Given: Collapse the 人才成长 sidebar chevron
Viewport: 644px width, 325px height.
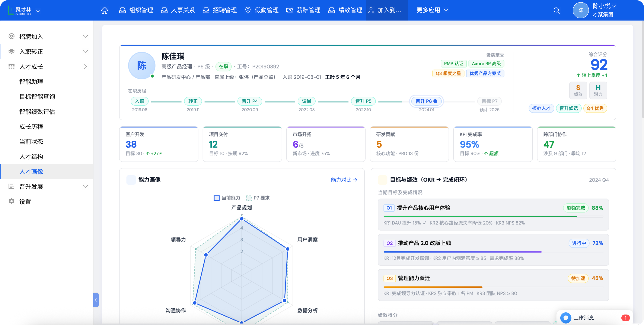Looking at the screenshot, I should click(x=85, y=67).
